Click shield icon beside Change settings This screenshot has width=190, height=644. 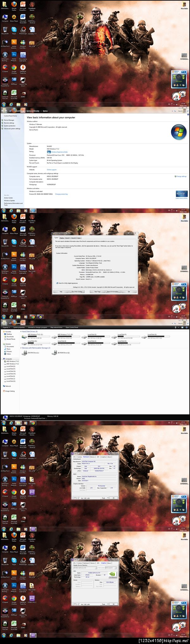pos(175,176)
